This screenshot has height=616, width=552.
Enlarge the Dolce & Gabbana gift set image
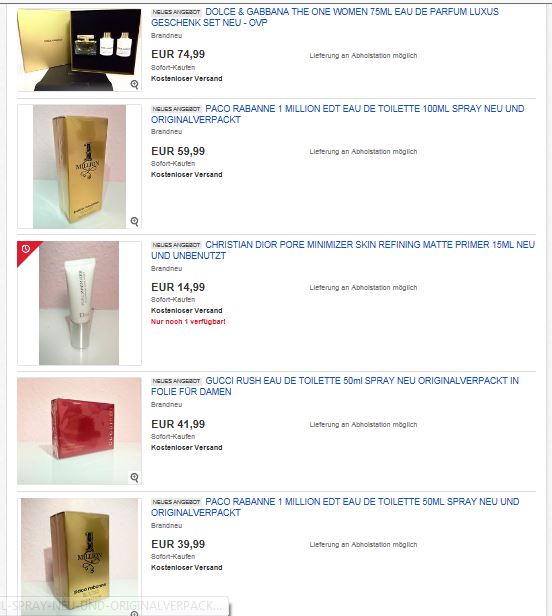[134, 84]
